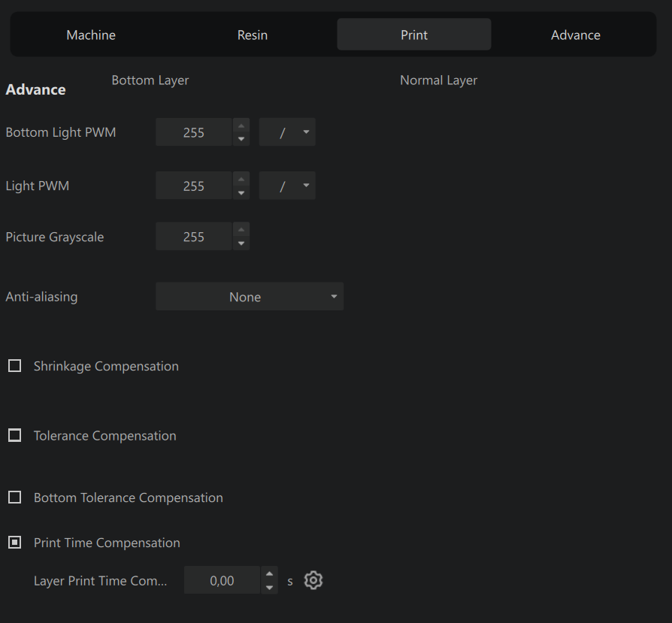
Task: Enable Tolerance Compensation checkbox
Action: click(14, 435)
